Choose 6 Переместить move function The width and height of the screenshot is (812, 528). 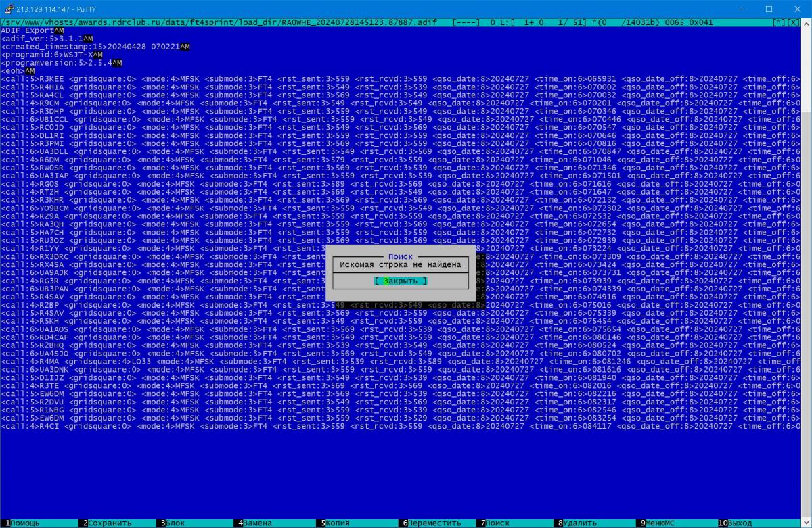click(434, 523)
